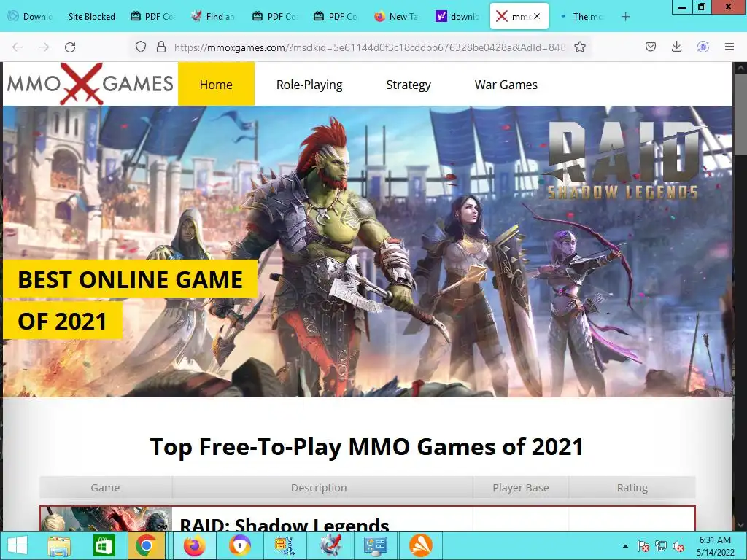Screen dimensions: 747x560
Task: Click the network tray icon
Action: pos(661,546)
